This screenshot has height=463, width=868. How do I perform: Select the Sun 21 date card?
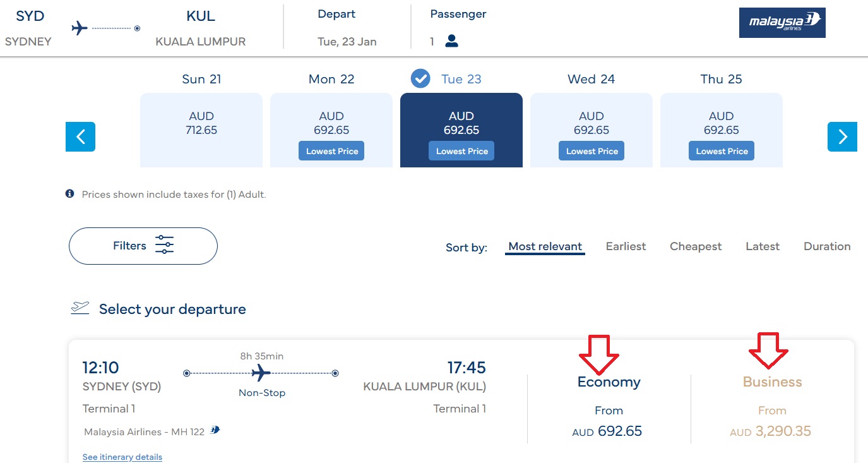click(201, 130)
